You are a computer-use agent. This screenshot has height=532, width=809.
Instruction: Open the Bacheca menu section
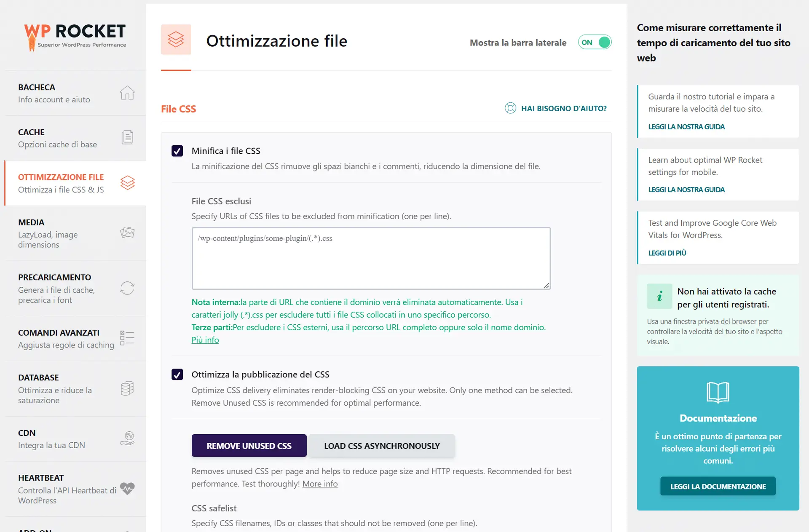click(76, 93)
